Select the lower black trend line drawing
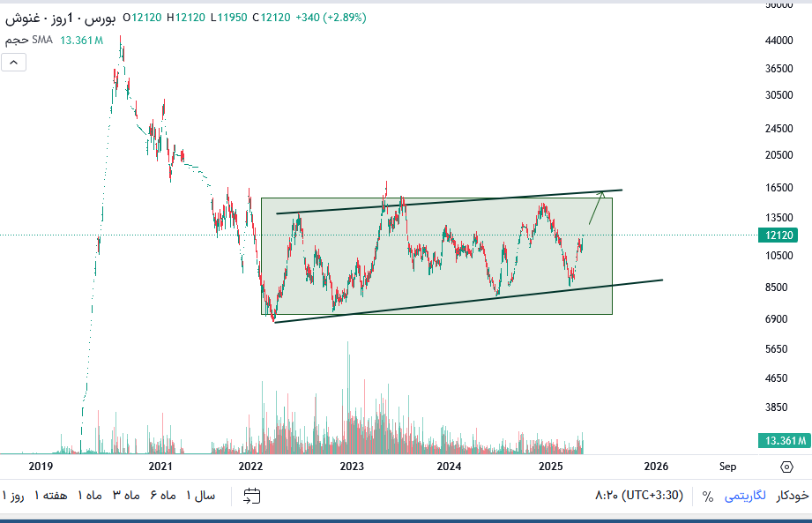The width and height of the screenshot is (812, 523). coord(468,302)
